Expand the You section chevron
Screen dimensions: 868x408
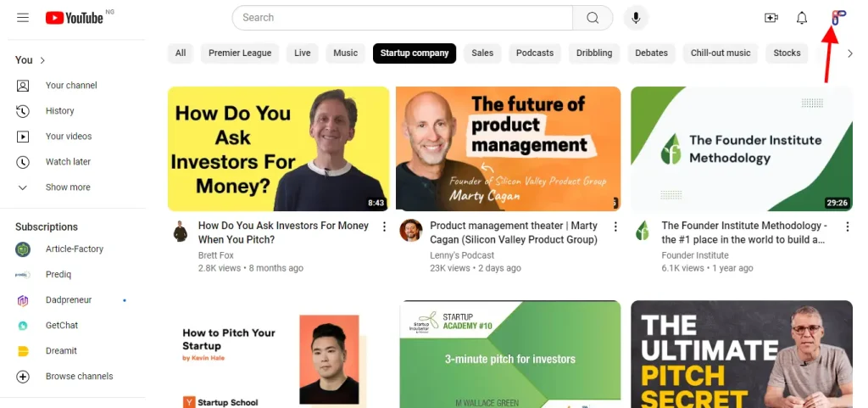pos(42,60)
